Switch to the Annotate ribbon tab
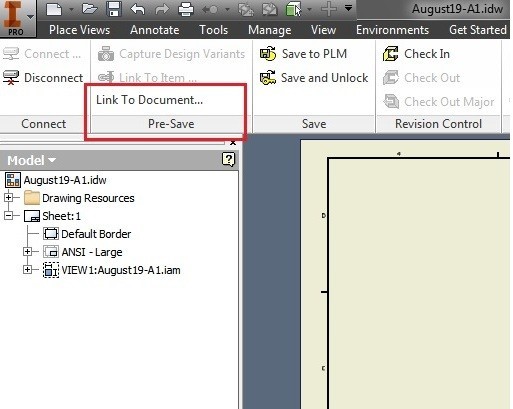 (155, 30)
